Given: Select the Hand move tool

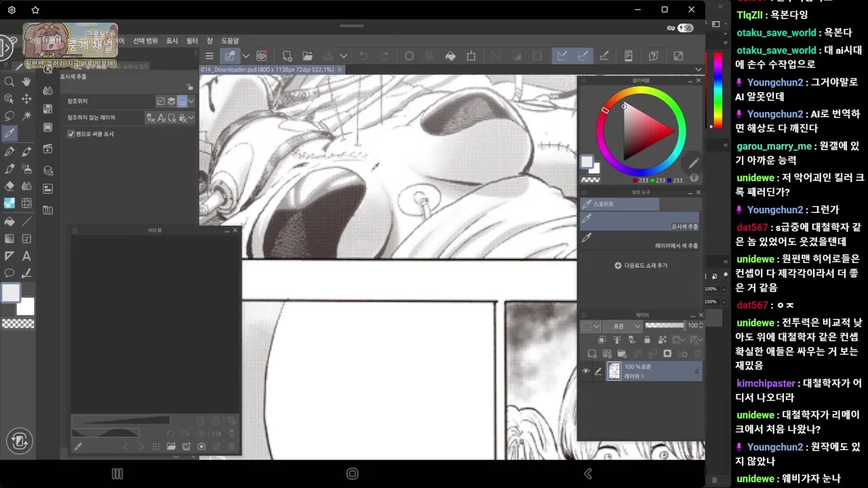Looking at the screenshot, I should point(26,81).
